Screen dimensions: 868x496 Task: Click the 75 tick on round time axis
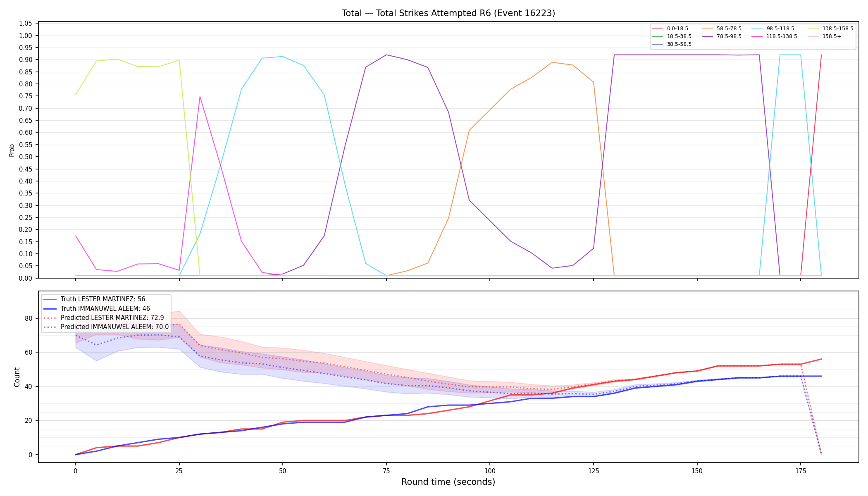click(386, 470)
